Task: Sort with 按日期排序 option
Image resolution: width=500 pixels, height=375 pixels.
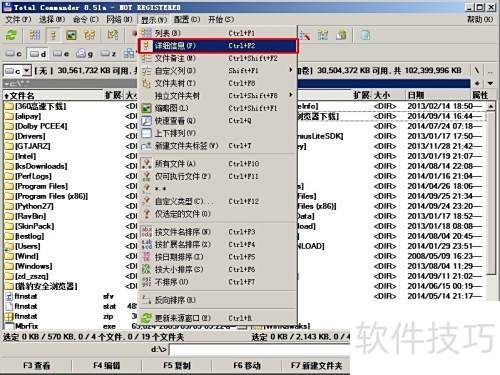Action: point(217,257)
